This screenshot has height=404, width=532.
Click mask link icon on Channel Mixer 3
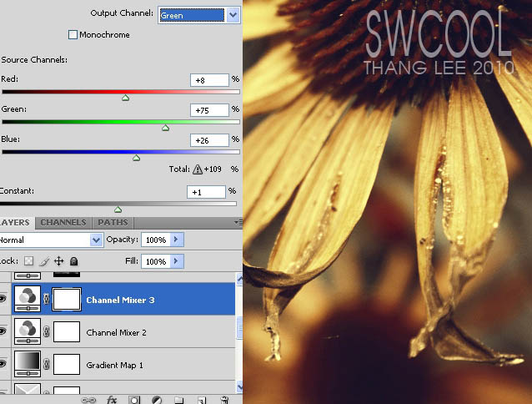click(47, 299)
